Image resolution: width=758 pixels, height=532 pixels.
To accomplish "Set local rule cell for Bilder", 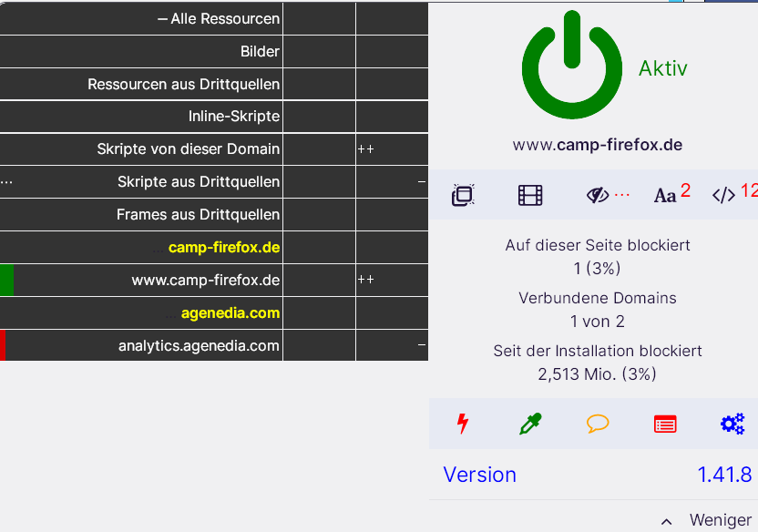I will [392, 51].
